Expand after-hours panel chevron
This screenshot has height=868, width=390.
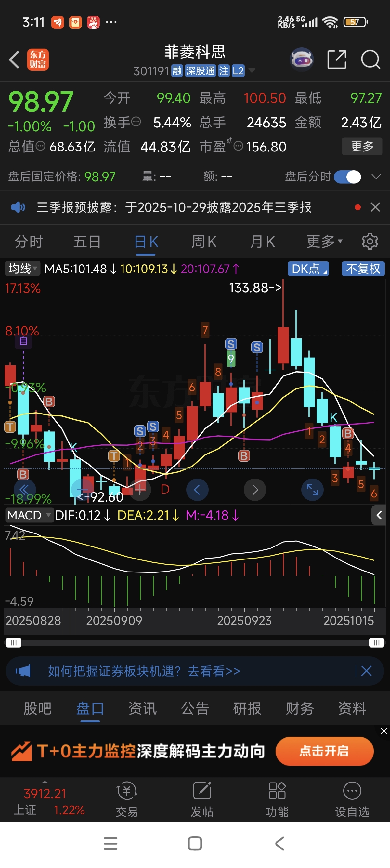coord(376,177)
